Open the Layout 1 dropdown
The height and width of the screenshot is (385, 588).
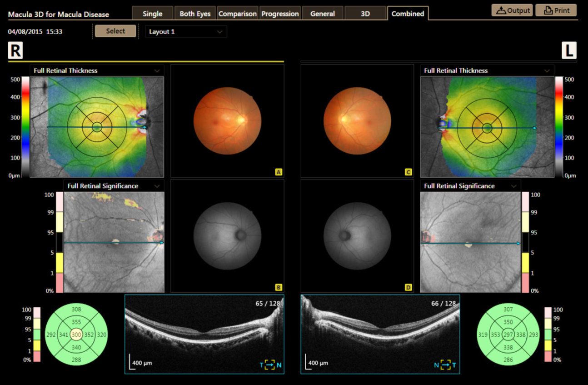pos(186,32)
